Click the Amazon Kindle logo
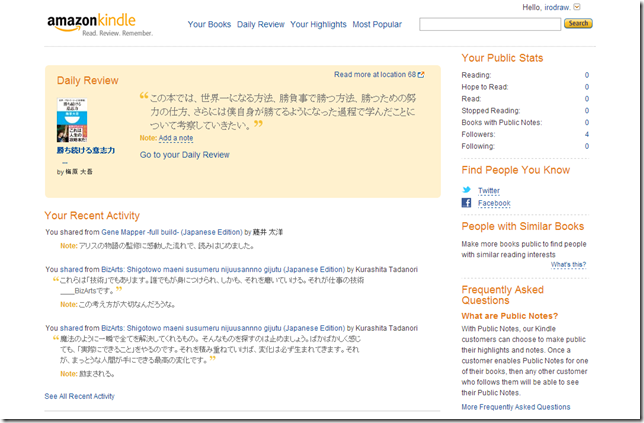Screen dimensions: 644x423 pos(99,25)
